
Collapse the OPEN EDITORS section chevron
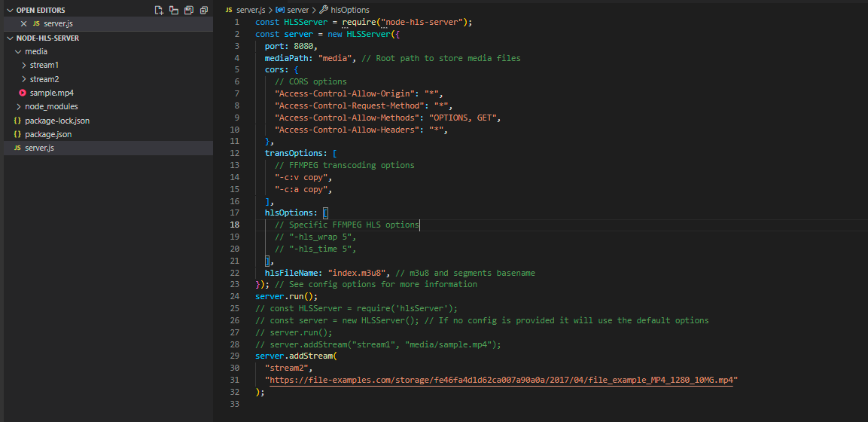10,10
